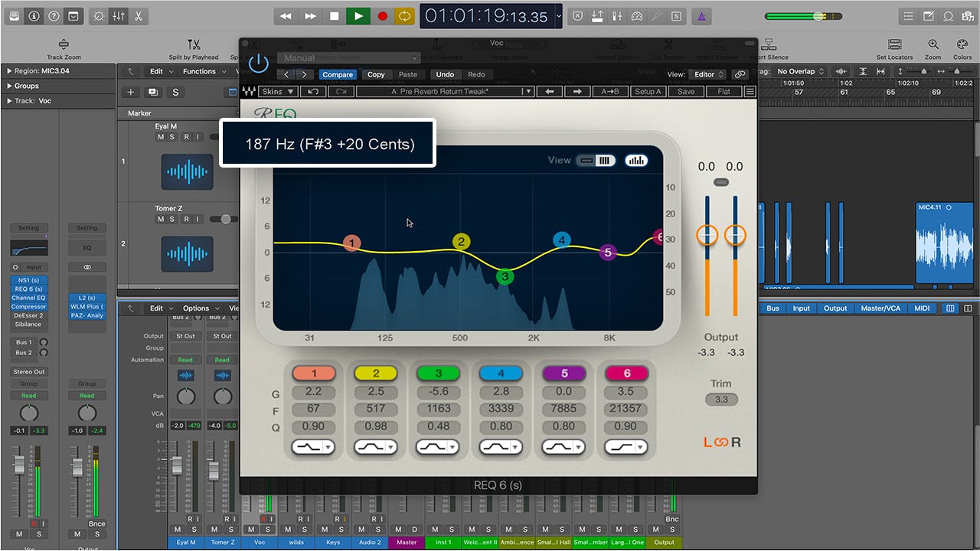Viewport: 980px width, 551px height.
Task: Switch to the MIDI tab on the right
Action: click(923, 308)
